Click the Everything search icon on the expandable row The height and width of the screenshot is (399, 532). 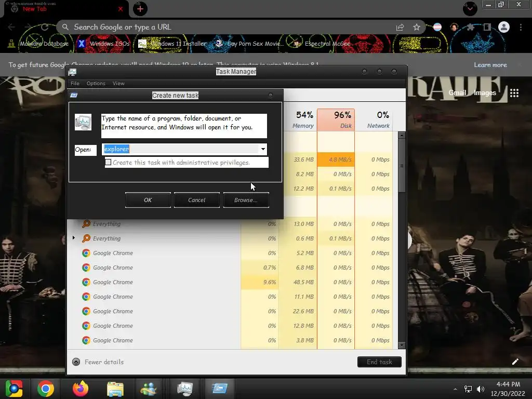pos(86,238)
